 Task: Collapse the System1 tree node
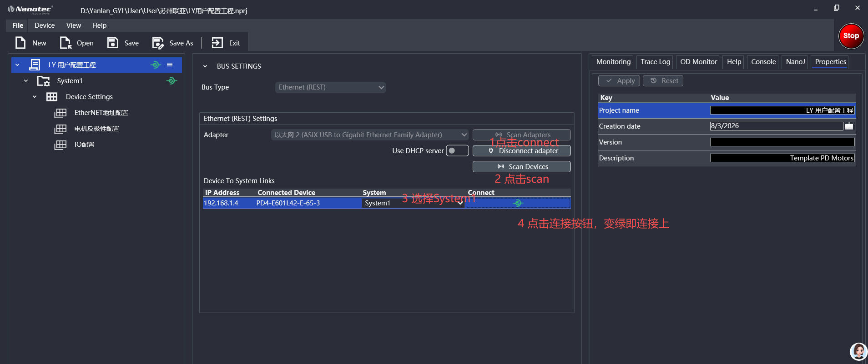point(26,81)
